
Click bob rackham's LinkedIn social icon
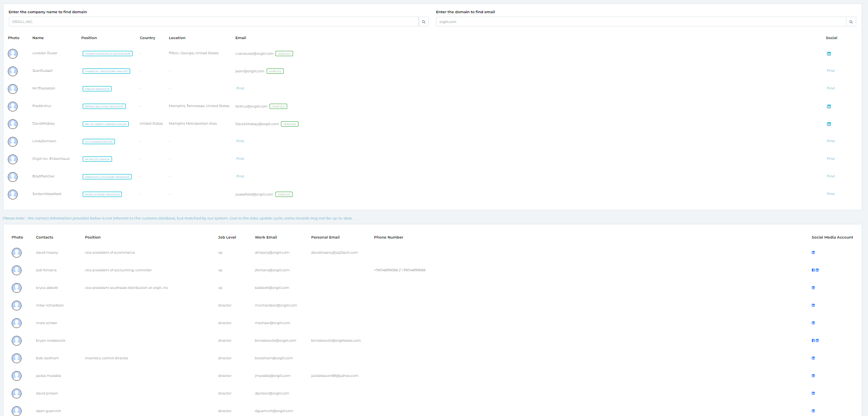(813, 358)
